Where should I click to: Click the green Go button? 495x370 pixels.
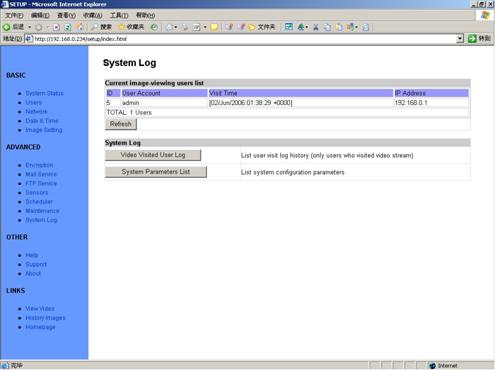pyautogui.click(x=479, y=39)
